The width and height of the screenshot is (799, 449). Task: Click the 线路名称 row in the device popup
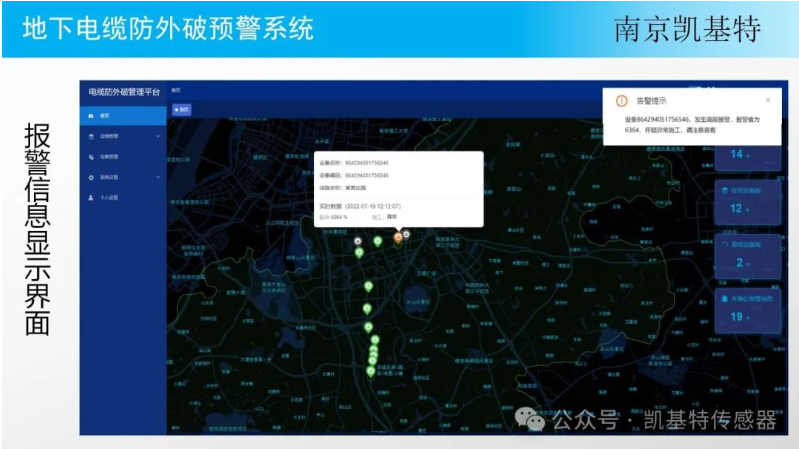[342, 188]
